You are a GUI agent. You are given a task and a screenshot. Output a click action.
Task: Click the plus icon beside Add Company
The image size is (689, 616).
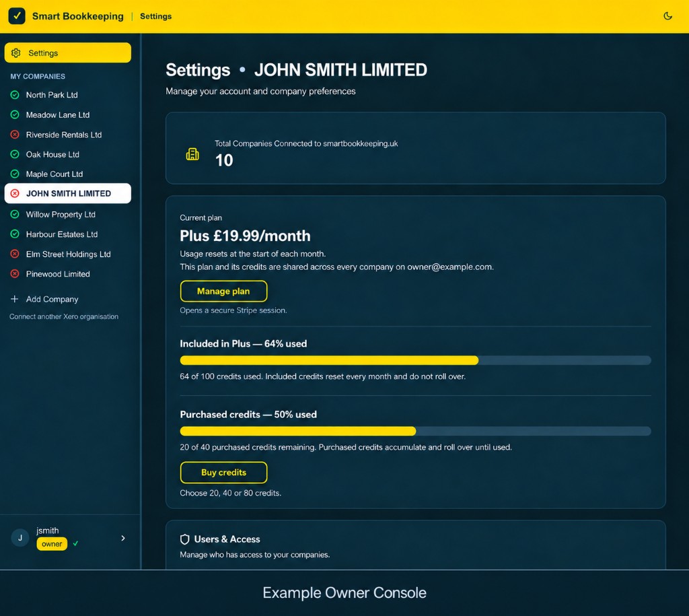(x=15, y=299)
